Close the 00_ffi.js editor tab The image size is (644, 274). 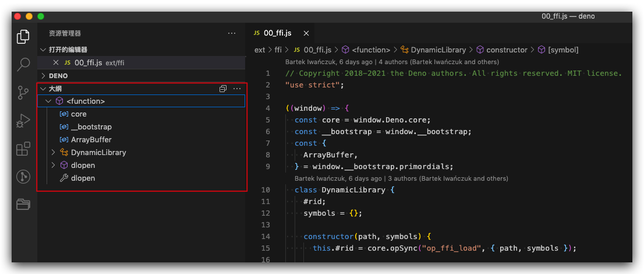coord(306,33)
